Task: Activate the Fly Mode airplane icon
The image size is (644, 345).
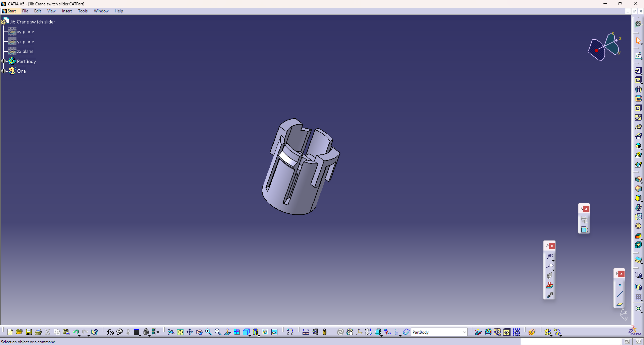Action: 171,332
